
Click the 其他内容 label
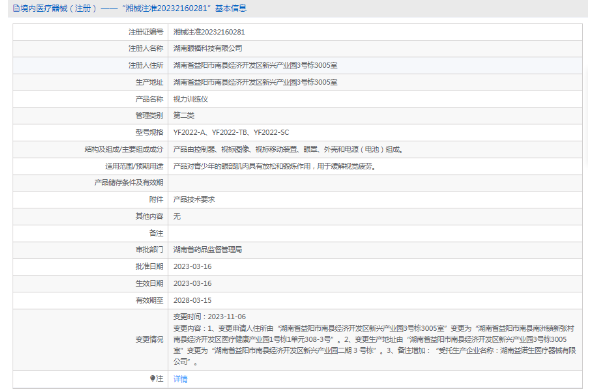coord(149,216)
